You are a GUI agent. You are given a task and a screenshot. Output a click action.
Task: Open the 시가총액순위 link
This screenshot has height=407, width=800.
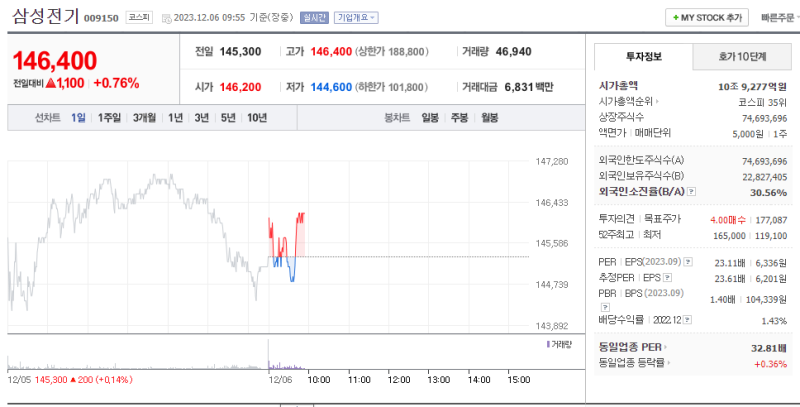626,101
